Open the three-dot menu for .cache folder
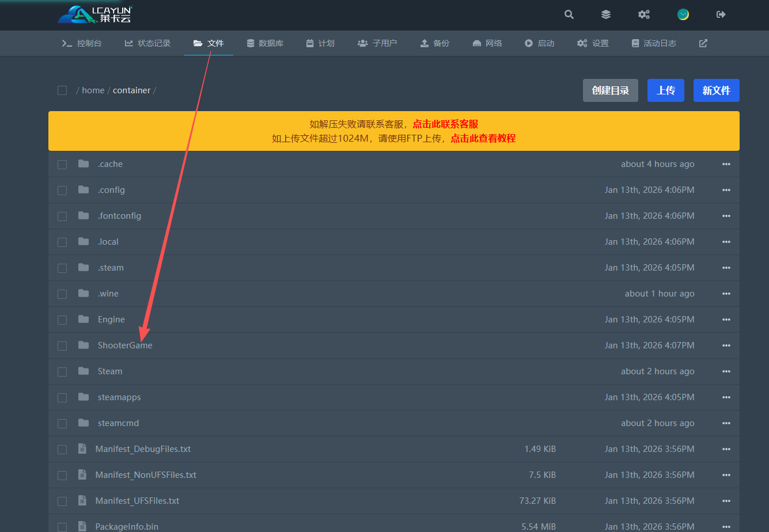This screenshot has height=532, width=769. tap(726, 164)
